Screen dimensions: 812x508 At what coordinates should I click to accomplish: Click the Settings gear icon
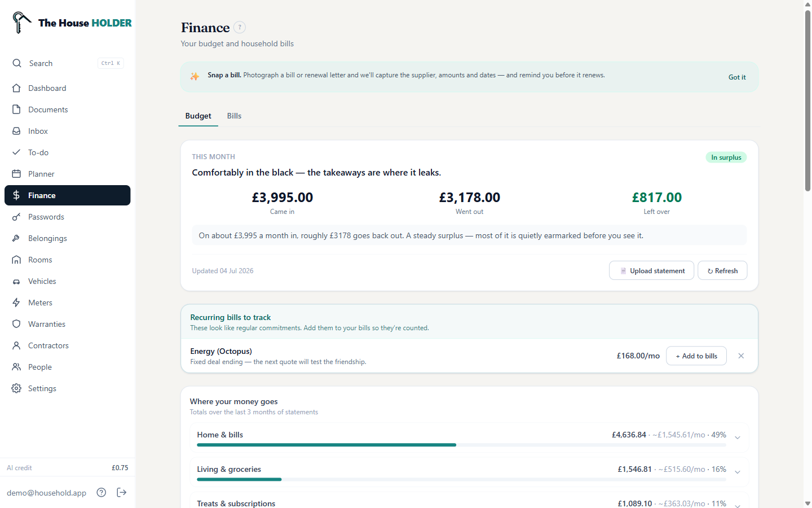16,388
